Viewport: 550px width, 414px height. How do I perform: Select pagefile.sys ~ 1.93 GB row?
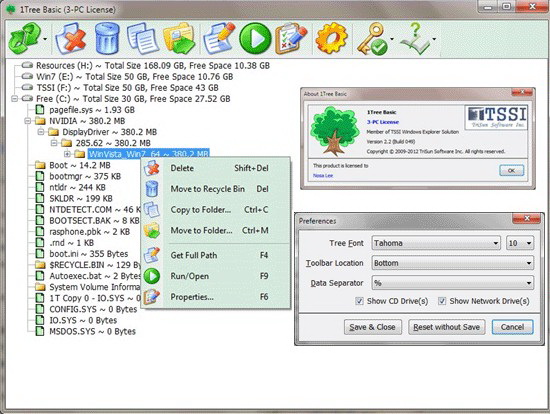point(85,110)
